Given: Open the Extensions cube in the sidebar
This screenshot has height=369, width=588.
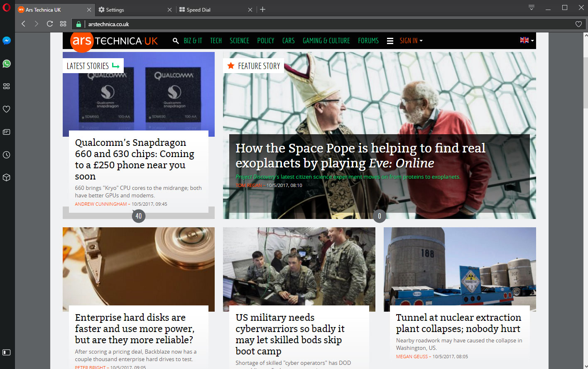Looking at the screenshot, I should [7, 177].
